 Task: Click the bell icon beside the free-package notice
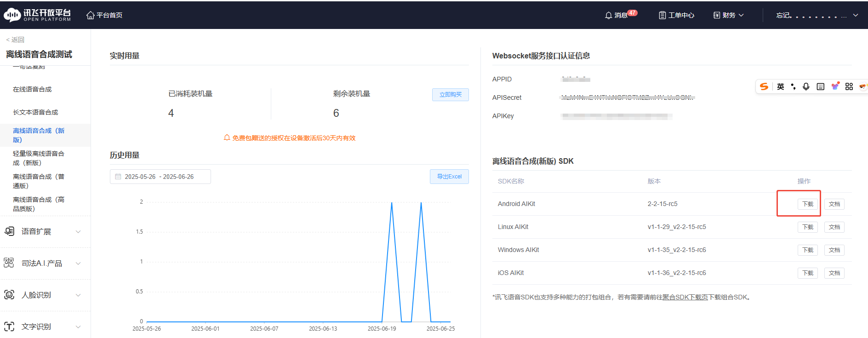pos(227,137)
